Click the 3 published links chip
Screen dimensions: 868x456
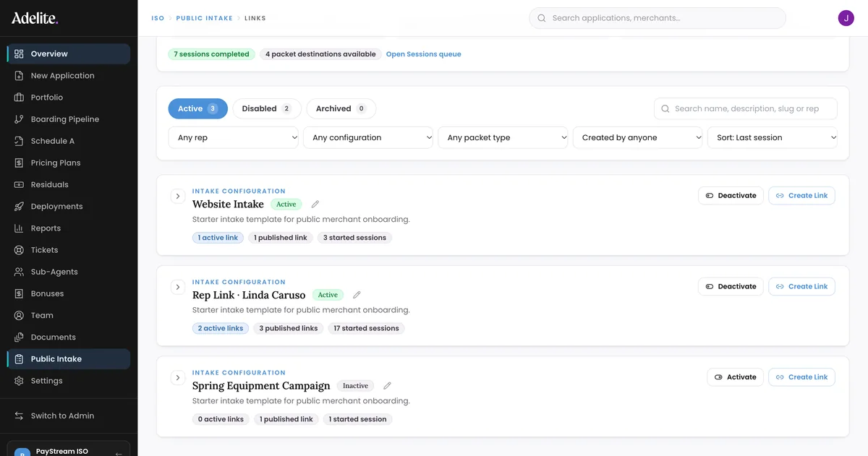pyautogui.click(x=288, y=328)
